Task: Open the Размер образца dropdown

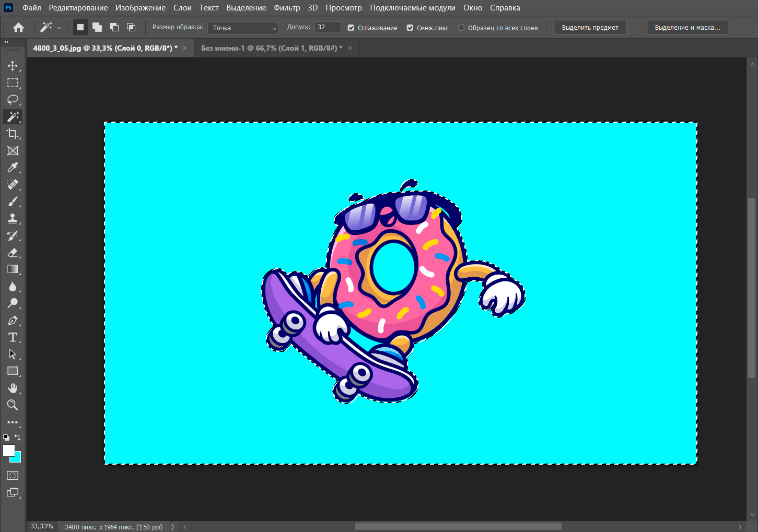Action: click(243, 28)
